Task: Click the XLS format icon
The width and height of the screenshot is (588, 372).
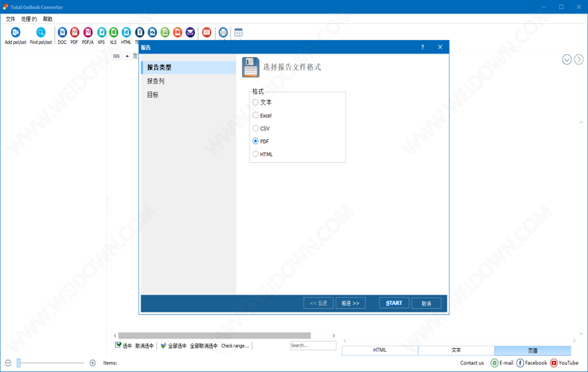Action: click(x=113, y=33)
